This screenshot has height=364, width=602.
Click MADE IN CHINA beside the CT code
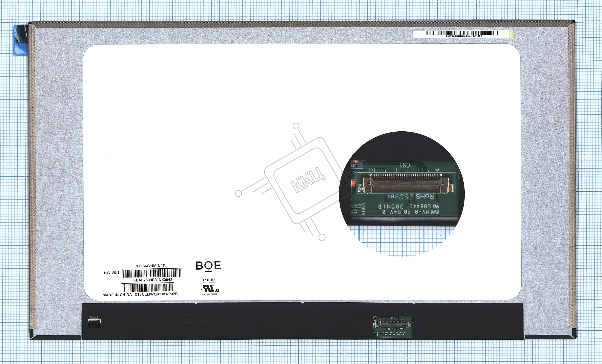pyautogui.click(x=117, y=295)
